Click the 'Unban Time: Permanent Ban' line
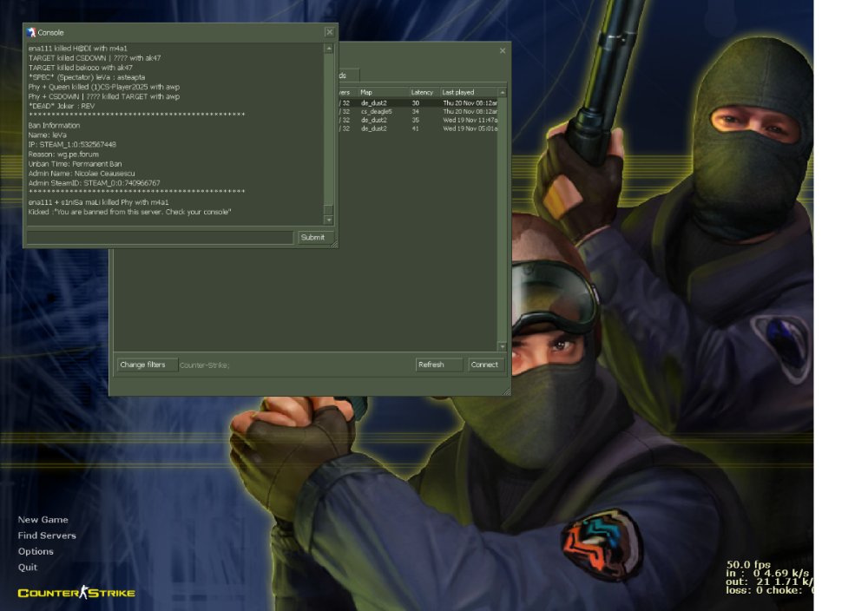The height and width of the screenshot is (611, 868). pos(75,164)
